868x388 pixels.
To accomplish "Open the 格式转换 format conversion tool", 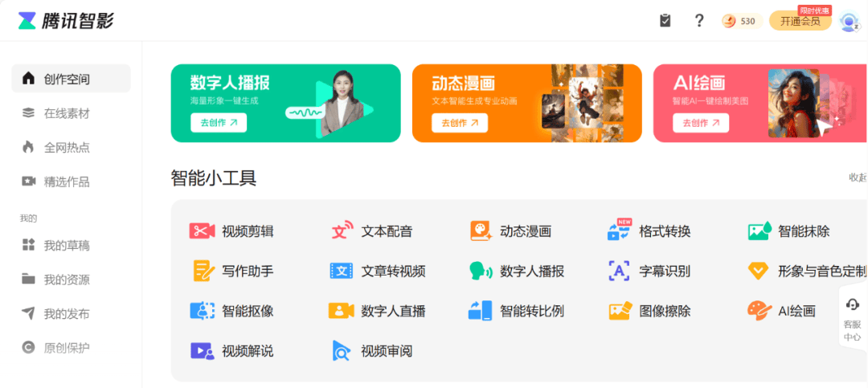I will click(649, 231).
